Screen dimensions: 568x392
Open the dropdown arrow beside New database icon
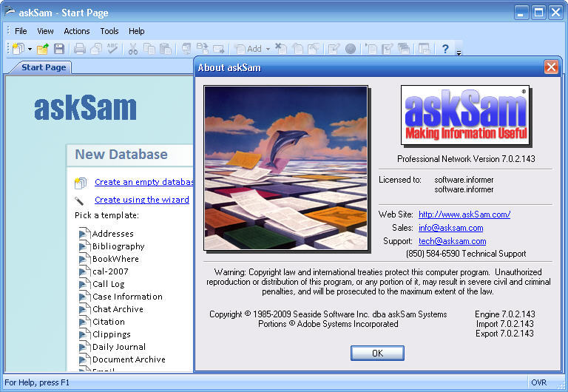pyautogui.click(x=30, y=49)
